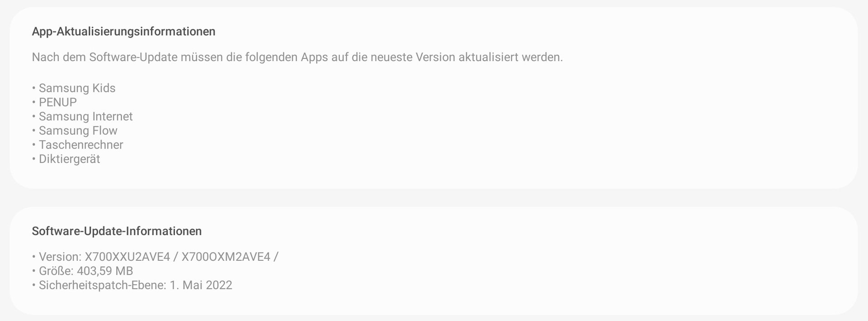Click the bullet before Größe line
This screenshot has height=321, width=868.
[x=34, y=271]
